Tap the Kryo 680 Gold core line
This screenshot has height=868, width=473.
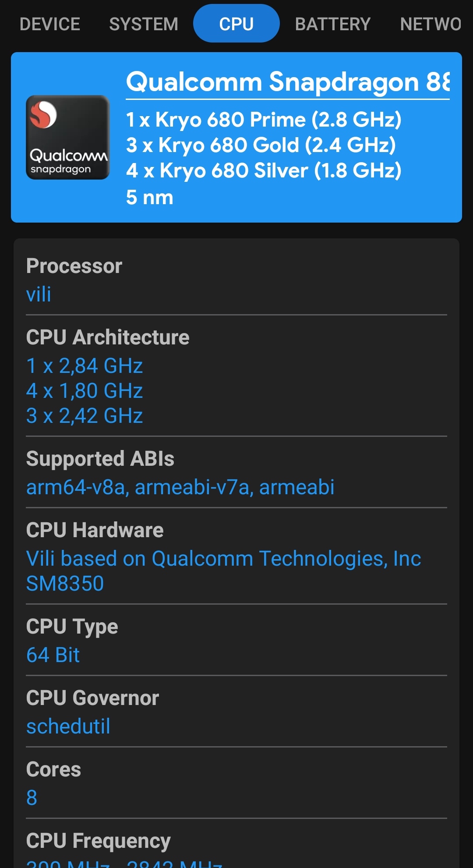point(261,145)
